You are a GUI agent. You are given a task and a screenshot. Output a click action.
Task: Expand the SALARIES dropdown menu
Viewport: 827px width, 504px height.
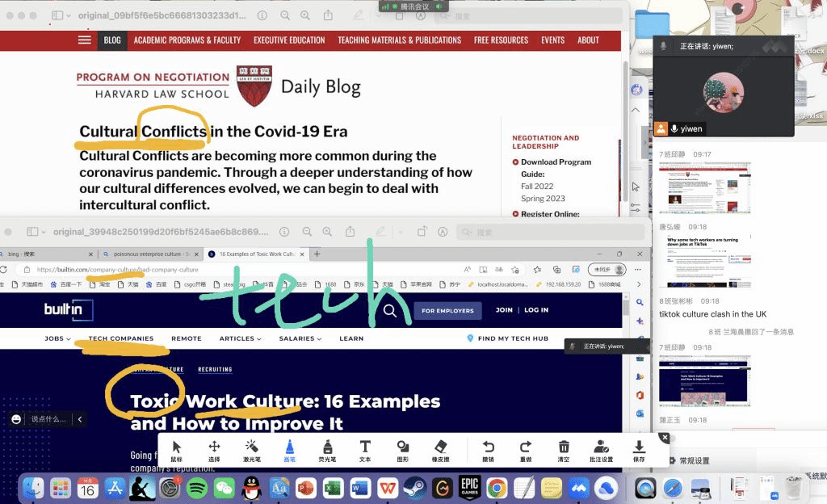point(300,338)
